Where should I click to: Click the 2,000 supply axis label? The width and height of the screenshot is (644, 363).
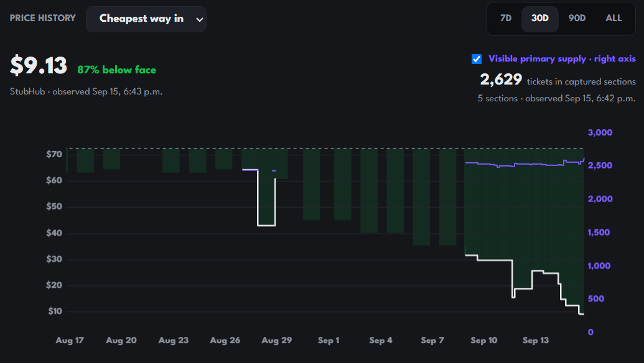click(600, 199)
